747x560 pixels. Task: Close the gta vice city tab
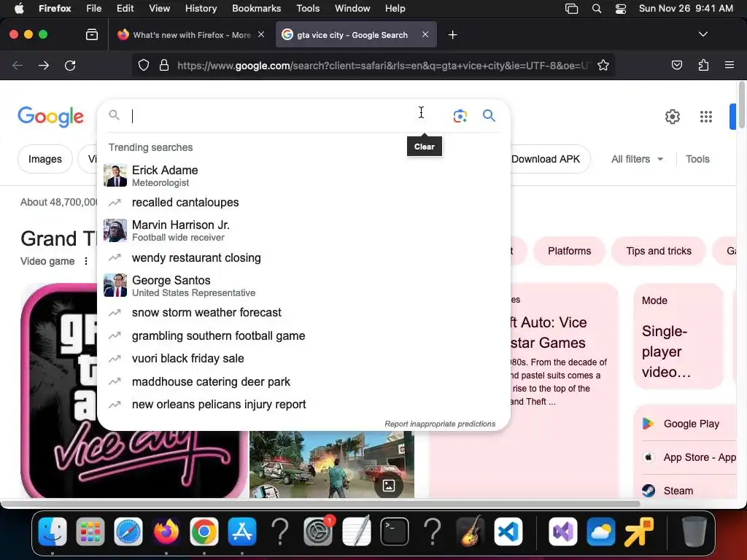coord(425,35)
